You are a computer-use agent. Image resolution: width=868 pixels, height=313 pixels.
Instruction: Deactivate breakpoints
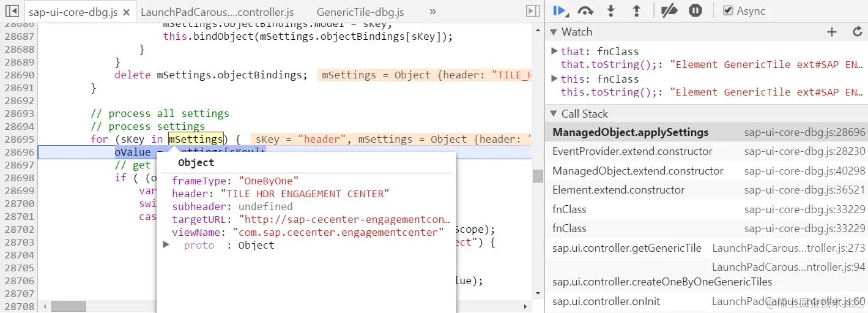click(x=669, y=10)
